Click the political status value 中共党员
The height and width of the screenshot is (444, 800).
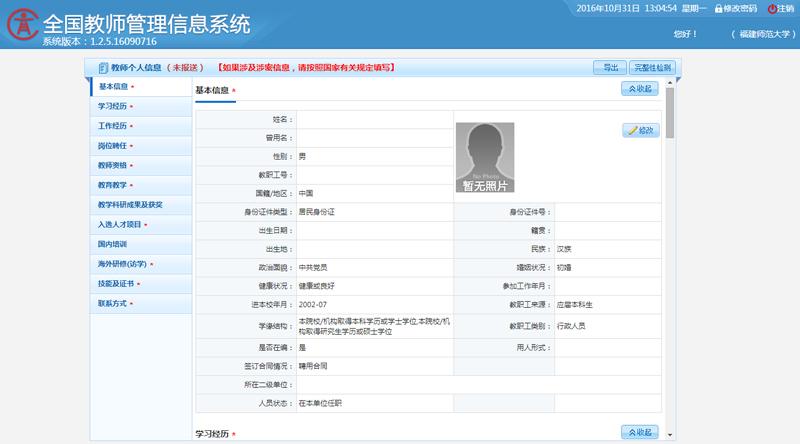click(313, 267)
